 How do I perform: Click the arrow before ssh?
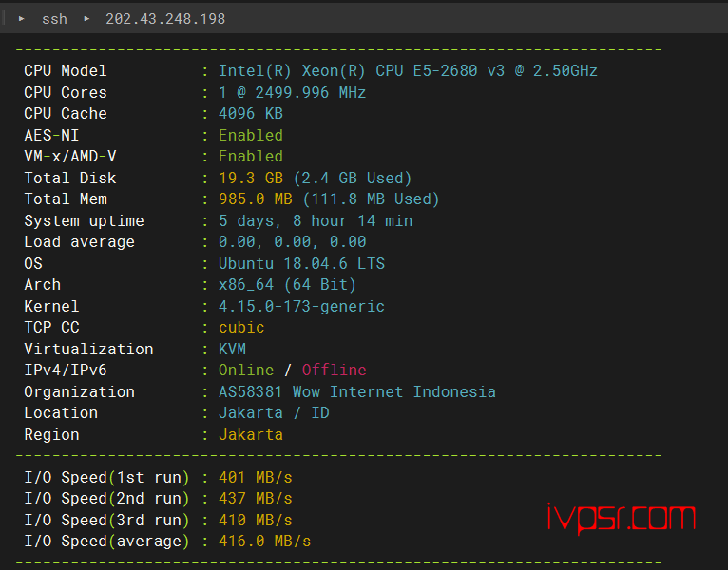21,19
